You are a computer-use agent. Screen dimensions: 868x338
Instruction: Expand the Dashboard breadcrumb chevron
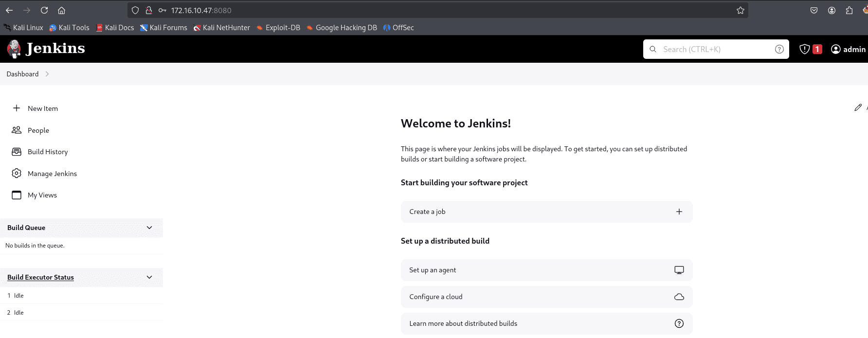click(47, 74)
